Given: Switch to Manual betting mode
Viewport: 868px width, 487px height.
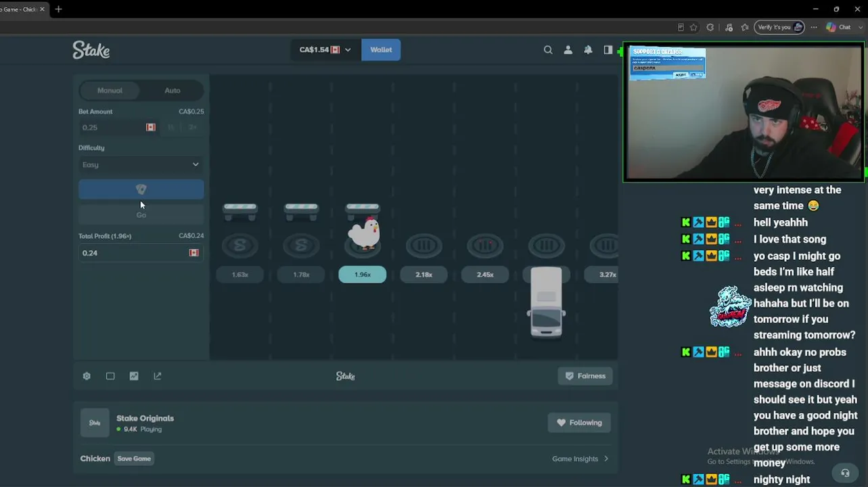Looking at the screenshot, I should pyautogui.click(x=110, y=90).
